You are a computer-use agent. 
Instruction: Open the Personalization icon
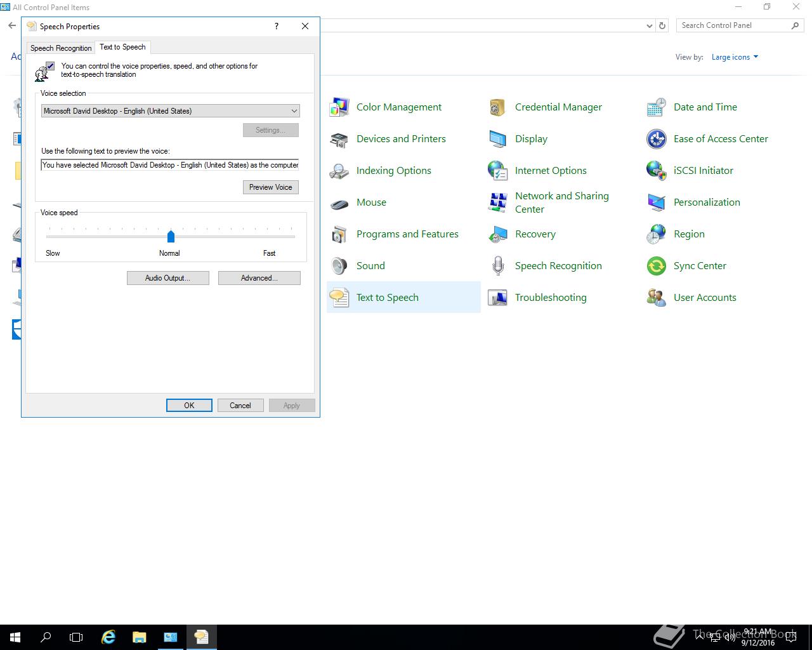point(657,202)
